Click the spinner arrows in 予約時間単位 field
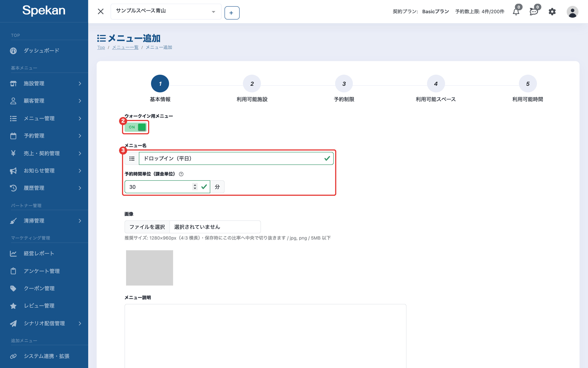Screen dimensions: 588x368 click(x=195, y=187)
